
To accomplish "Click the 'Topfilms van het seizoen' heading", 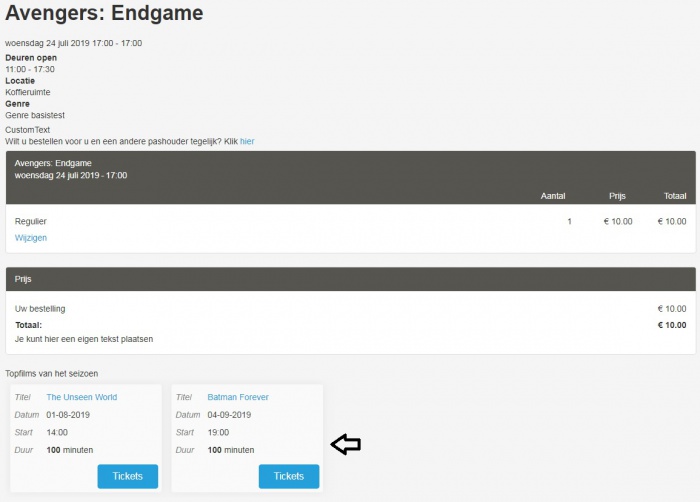I will click(x=52, y=374).
